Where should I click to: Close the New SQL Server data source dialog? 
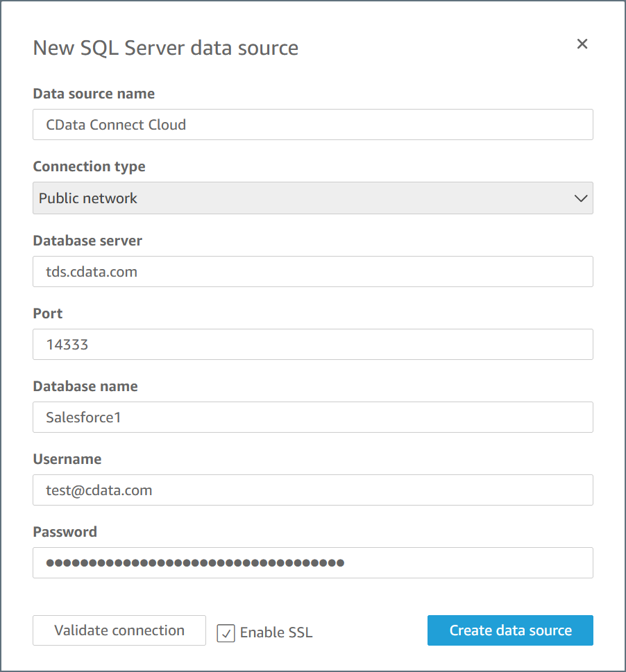click(x=582, y=44)
